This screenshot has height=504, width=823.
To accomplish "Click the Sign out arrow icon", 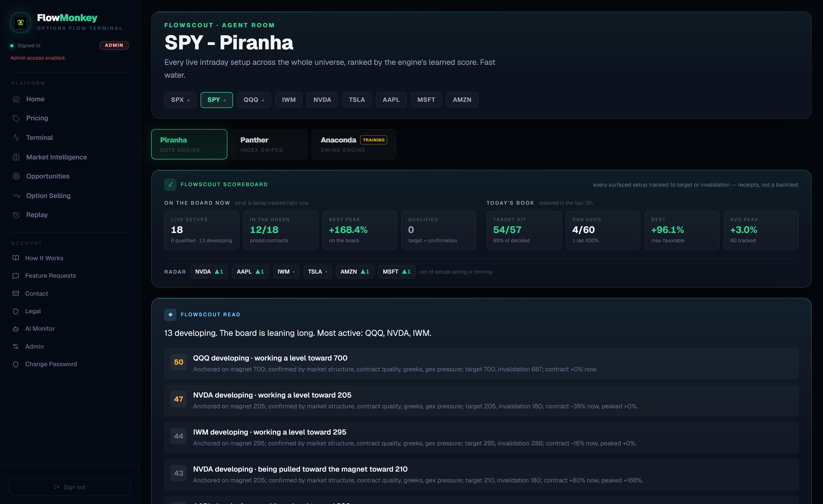I will coord(57,487).
